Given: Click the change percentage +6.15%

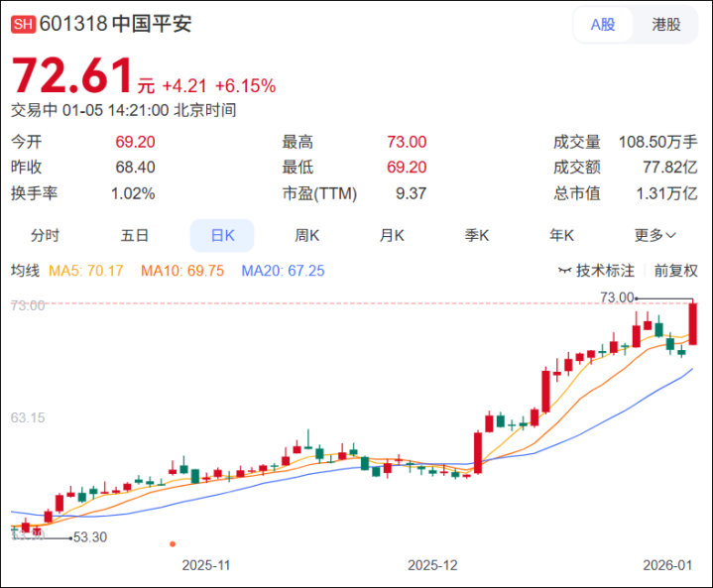Looking at the screenshot, I should [x=246, y=86].
